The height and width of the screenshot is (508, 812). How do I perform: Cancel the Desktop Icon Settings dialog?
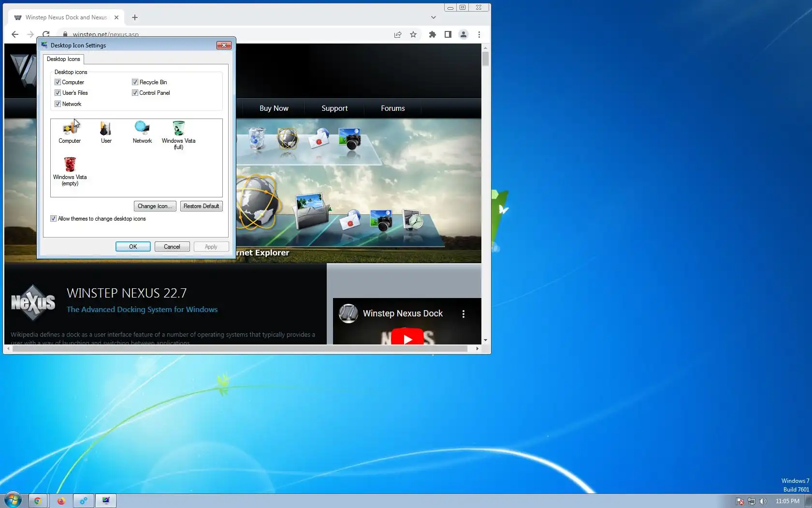pos(172,247)
